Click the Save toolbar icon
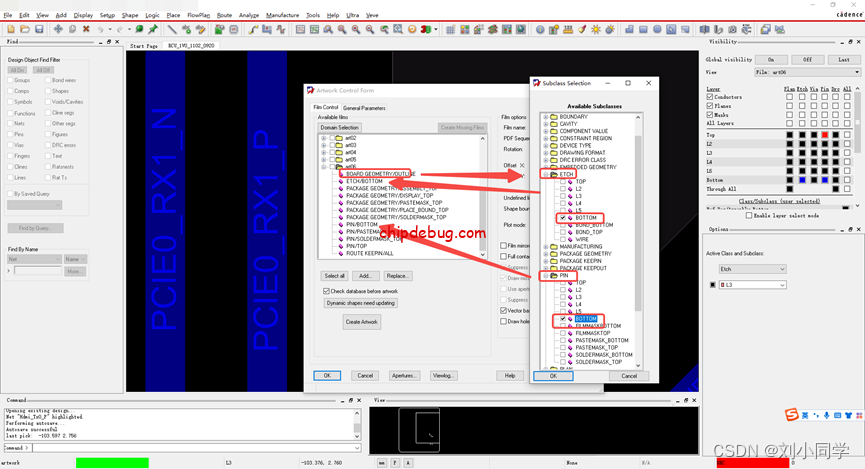Image resolution: width=865 pixels, height=469 pixels. (x=39, y=29)
